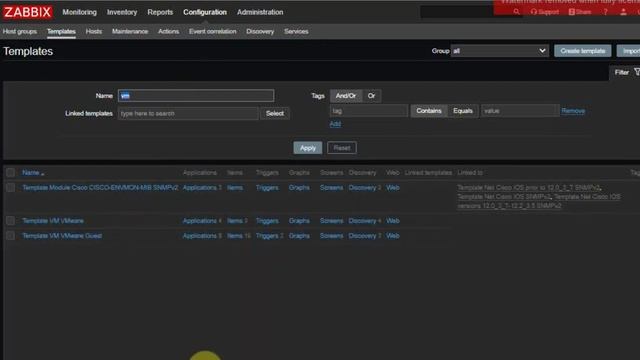The height and width of the screenshot is (360, 640).
Task: Open Discovery of the Cisco CISCO-ENVMON-MIB template
Action: click(x=362, y=188)
